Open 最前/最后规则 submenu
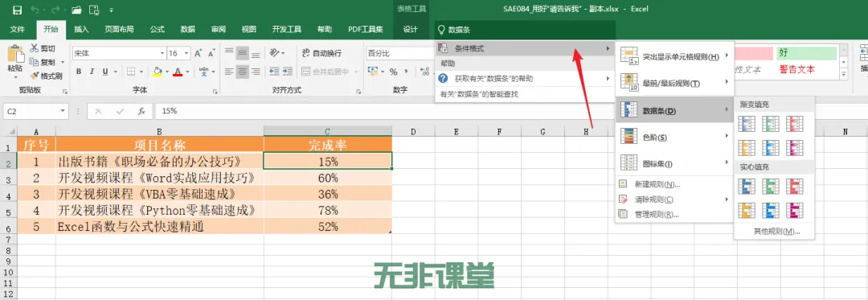Image resolution: width=868 pixels, height=300 pixels. [674, 83]
